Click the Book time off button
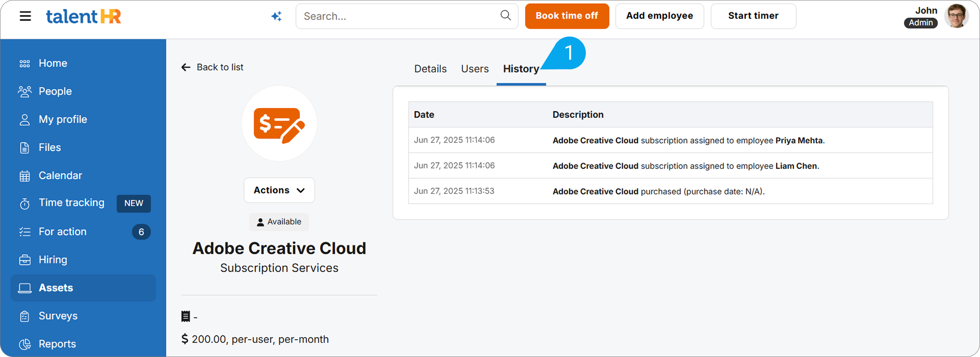Screen dimensions: 980x357 pyautogui.click(x=567, y=16)
